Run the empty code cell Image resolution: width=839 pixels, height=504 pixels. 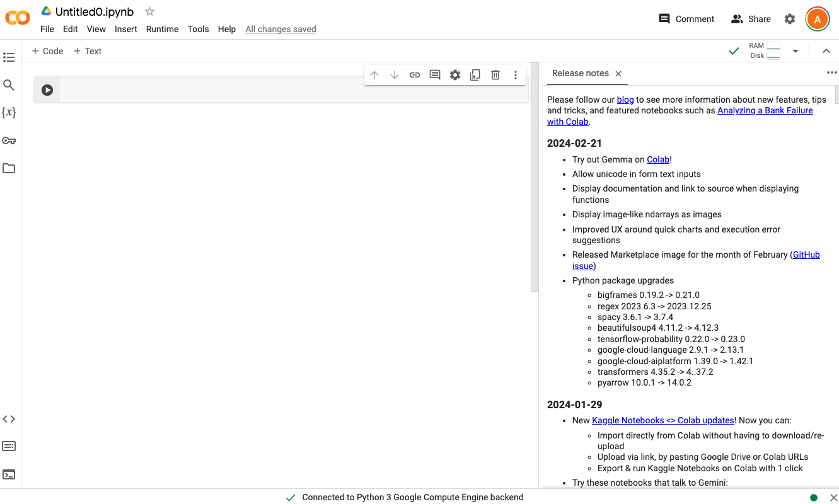47,90
